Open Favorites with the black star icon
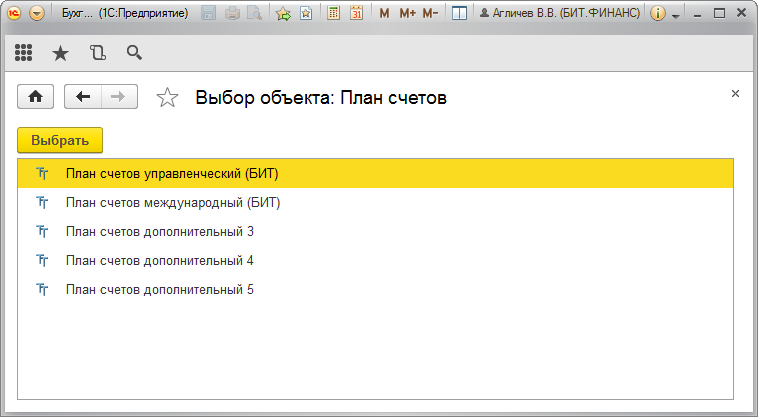This screenshot has width=758, height=417. click(60, 54)
